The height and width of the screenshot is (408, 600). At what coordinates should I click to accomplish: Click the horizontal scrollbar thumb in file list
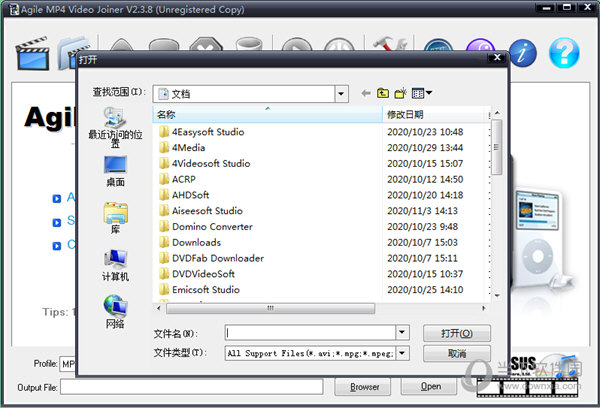pos(270,308)
